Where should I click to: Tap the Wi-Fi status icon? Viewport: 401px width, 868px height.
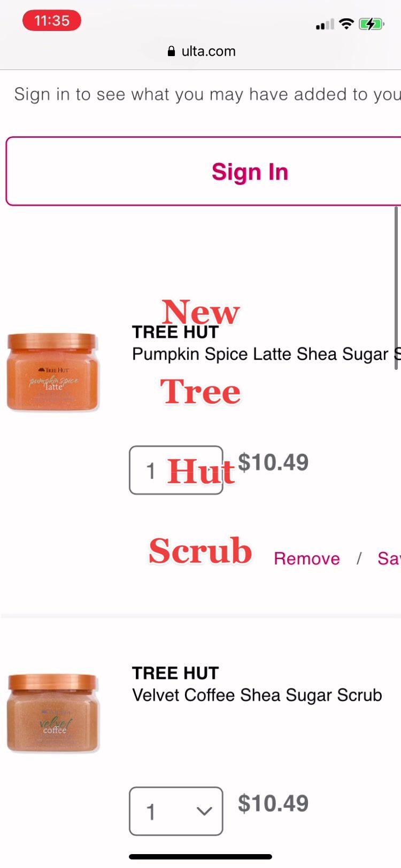[346, 24]
